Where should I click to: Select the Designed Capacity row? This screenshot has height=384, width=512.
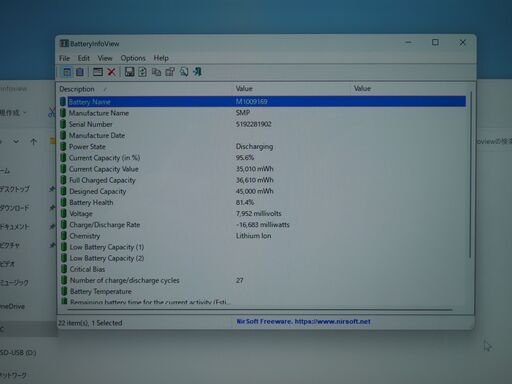(263, 191)
